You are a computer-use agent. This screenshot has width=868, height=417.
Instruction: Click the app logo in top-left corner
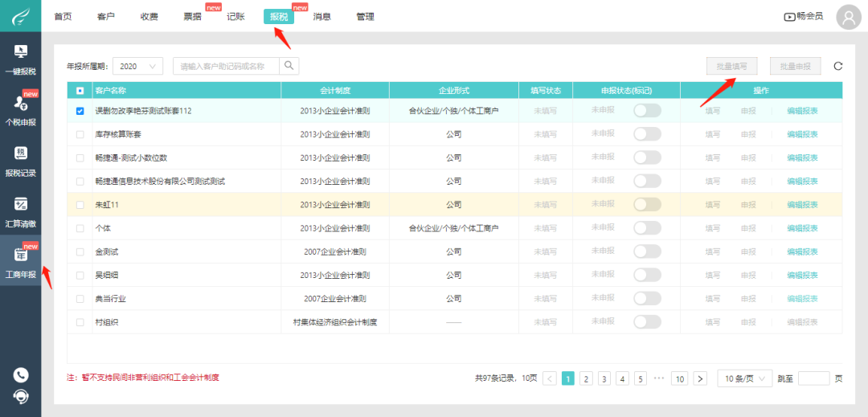(x=20, y=16)
